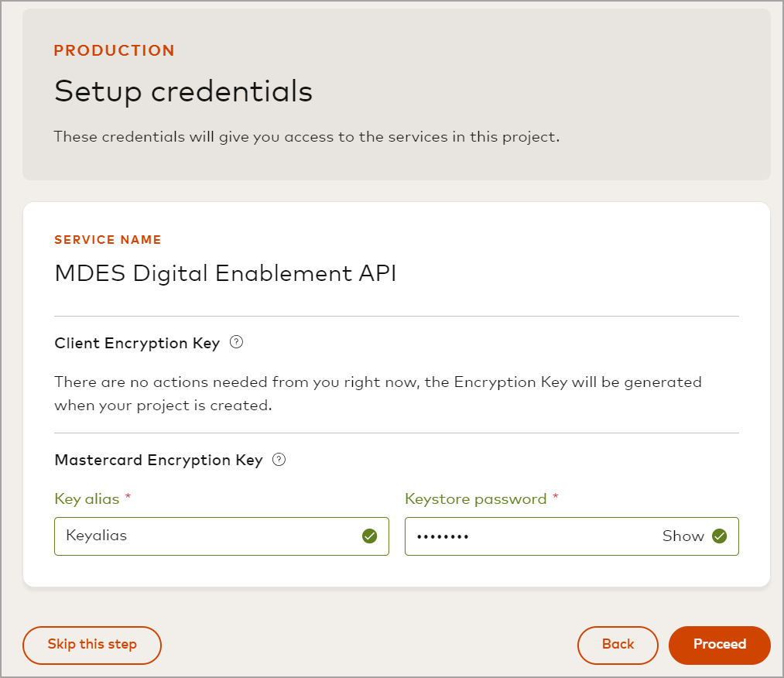The height and width of the screenshot is (678, 784).
Task: Click the Key alias field label
Action: [x=87, y=499]
